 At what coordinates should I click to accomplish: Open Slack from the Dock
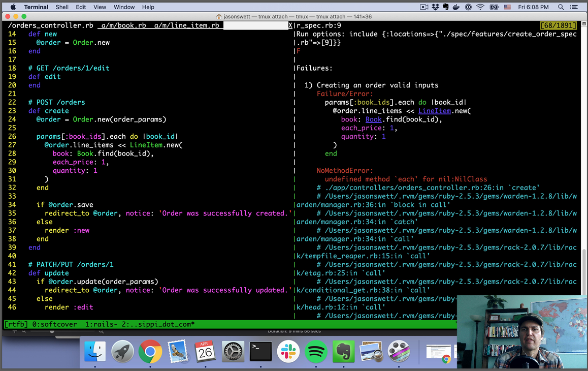tap(288, 352)
